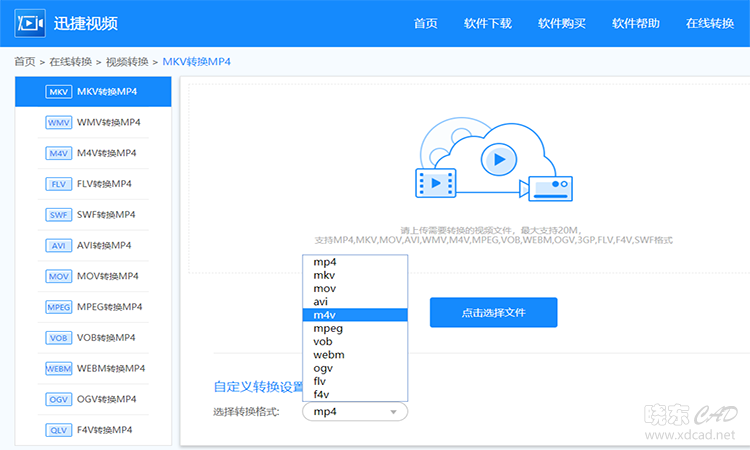Click the MOV format badge icon

coord(58,276)
